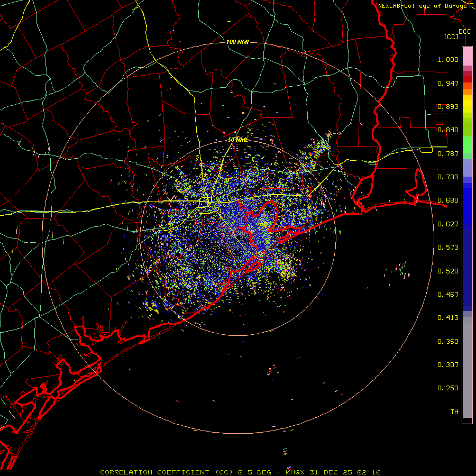
Task: Click the 0.413 scale value
Action: (x=448, y=318)
